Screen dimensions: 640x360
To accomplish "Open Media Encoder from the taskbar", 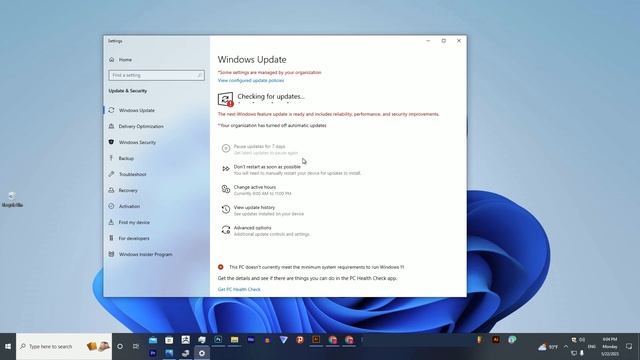I will tap(251, 340).
